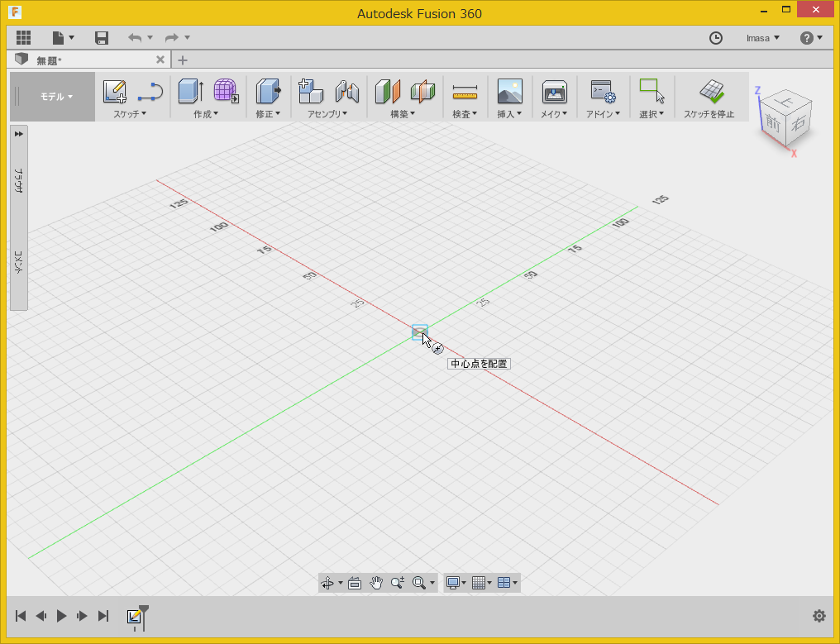The height and width of the screenshot is (644, 840).
Task: Open the Display Settings monitor menu
Action: 456,583
